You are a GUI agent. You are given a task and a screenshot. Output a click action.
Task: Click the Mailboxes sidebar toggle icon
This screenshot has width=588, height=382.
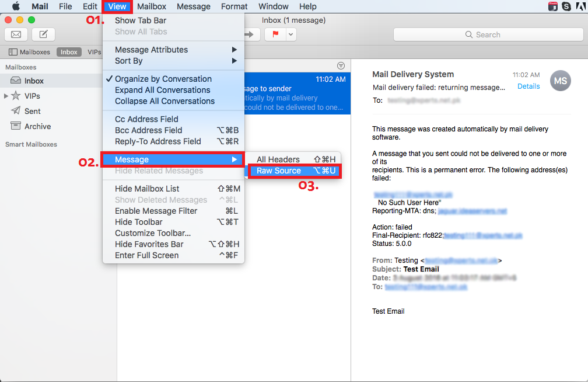tap(13, 52)
